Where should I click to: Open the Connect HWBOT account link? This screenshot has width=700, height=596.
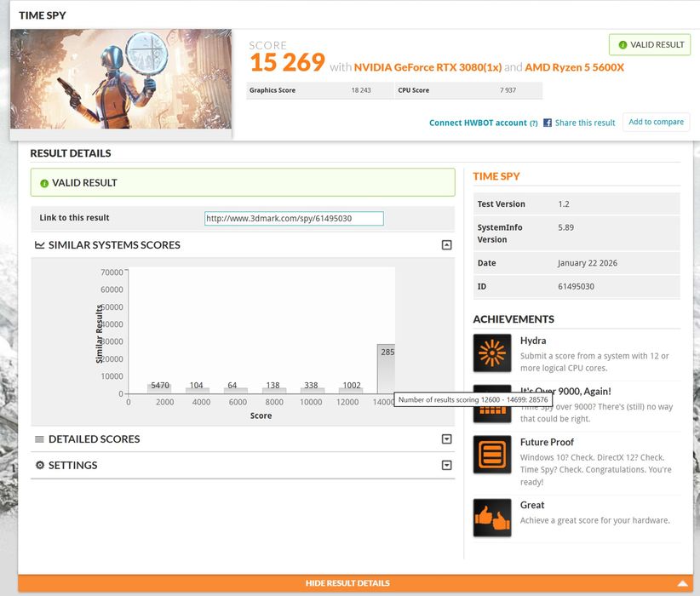[x=478, y=123]
